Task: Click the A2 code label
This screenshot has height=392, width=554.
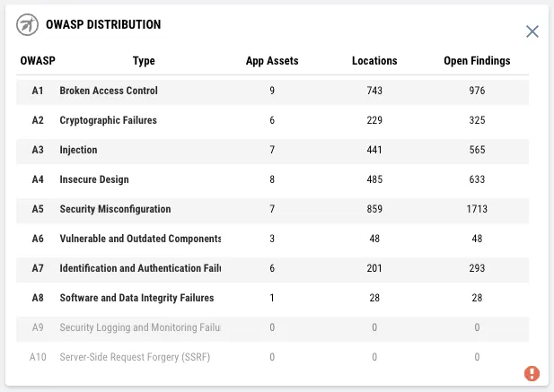Action: [x=38, y=120]
